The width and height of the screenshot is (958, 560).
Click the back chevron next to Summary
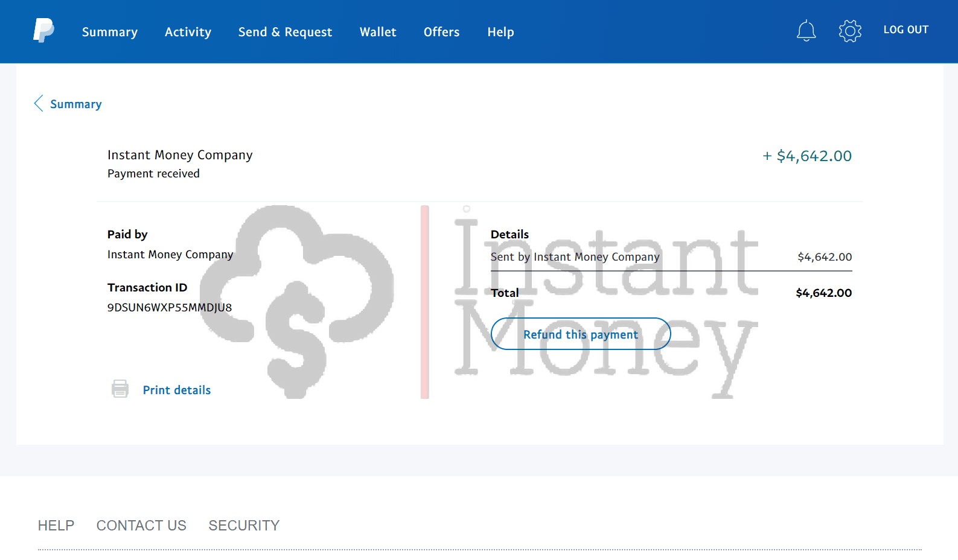click(x=39, y=103)
